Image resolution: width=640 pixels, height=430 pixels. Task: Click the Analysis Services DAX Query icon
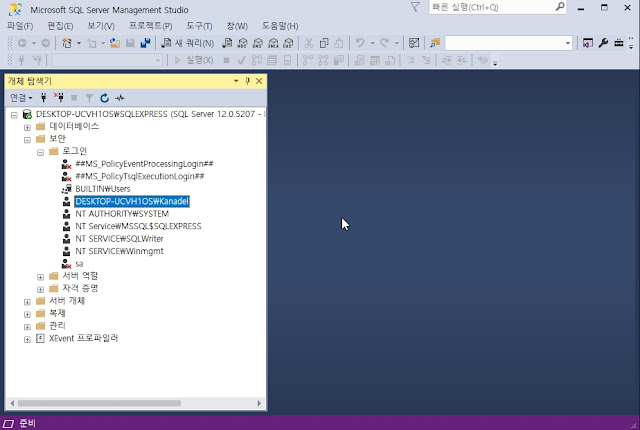point(289,43)
